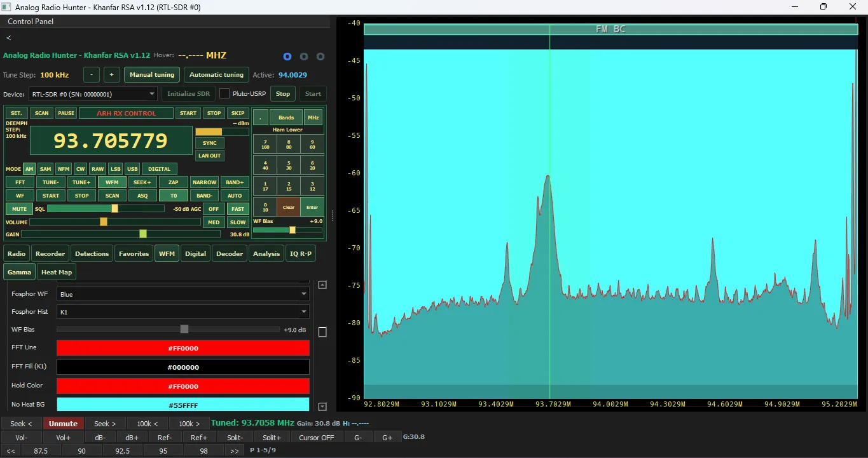This screenshot has width=868, height=458.
Task: Enable Manual tuning mode
Action: pyautogui.click(x=152, y=74)
